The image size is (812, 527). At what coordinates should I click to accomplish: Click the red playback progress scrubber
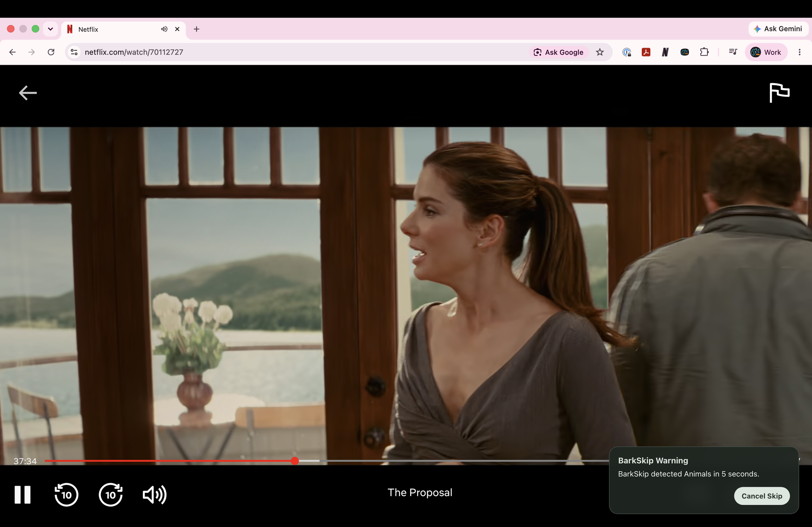[x=295, y=461]
